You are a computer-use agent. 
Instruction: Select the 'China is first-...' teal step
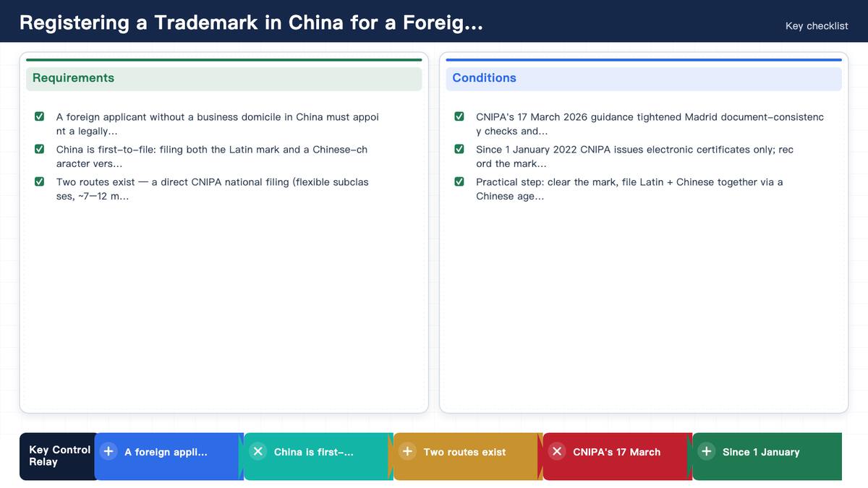(x=319, y=457)
